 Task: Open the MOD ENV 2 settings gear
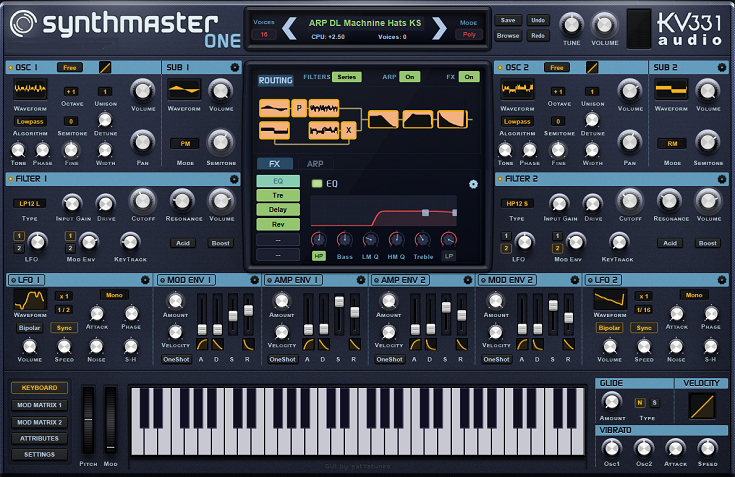click(575, 280)
